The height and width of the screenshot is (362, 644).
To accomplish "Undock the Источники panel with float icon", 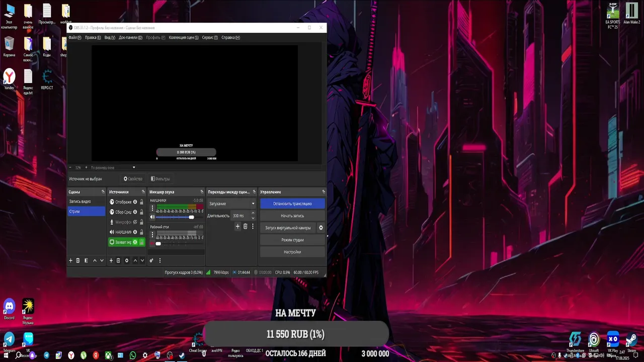I will coord(143,192).
